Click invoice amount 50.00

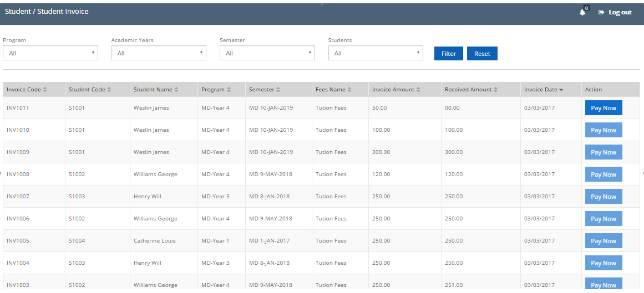pos(379,108)
